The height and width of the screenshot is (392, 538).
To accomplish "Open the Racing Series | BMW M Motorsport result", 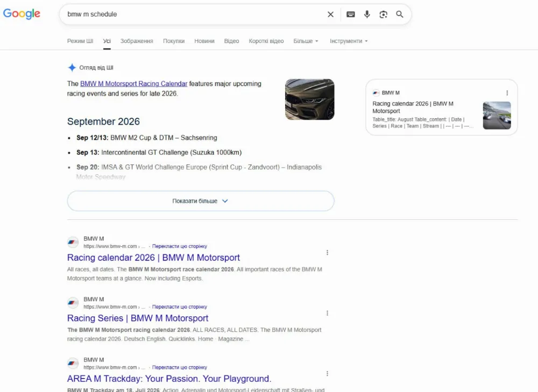I will pos(138,318).
